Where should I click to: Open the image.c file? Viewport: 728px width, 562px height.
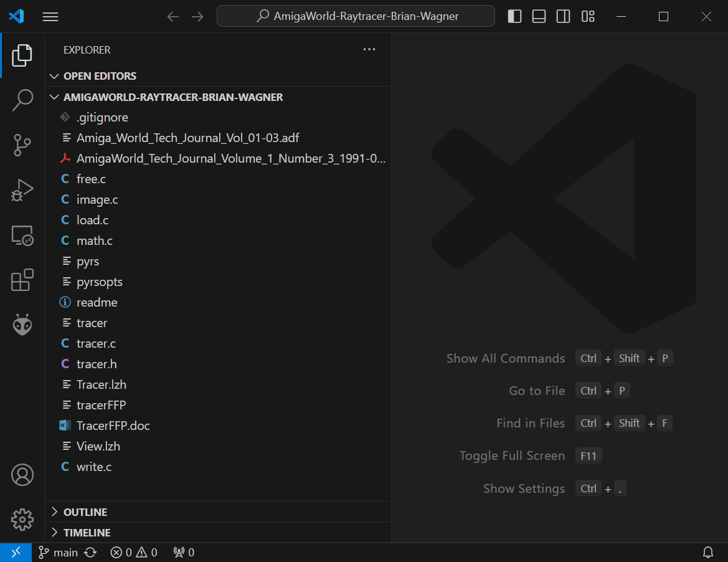217,200
